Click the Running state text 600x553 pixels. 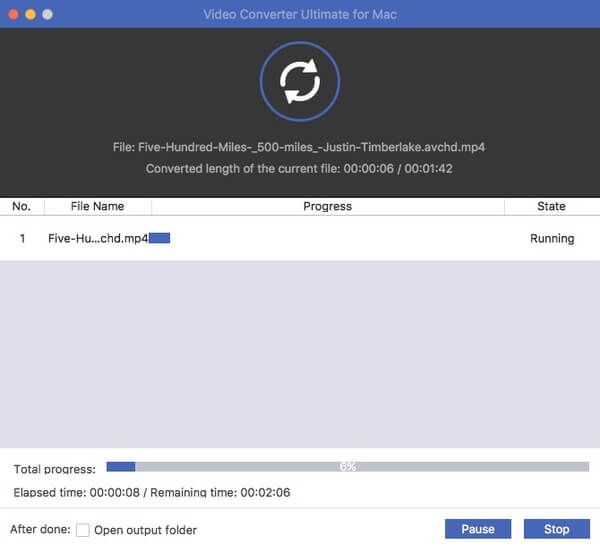point(552,238)
